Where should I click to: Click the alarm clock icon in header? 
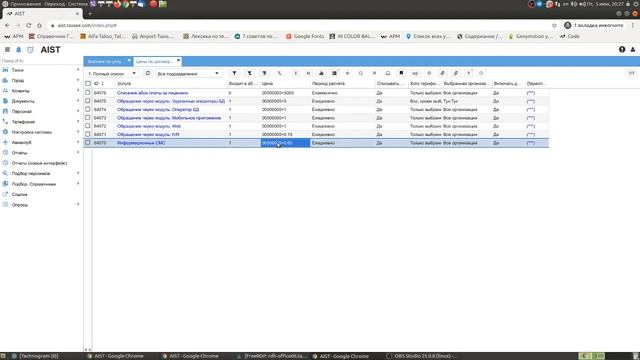[x=30, y=49]
